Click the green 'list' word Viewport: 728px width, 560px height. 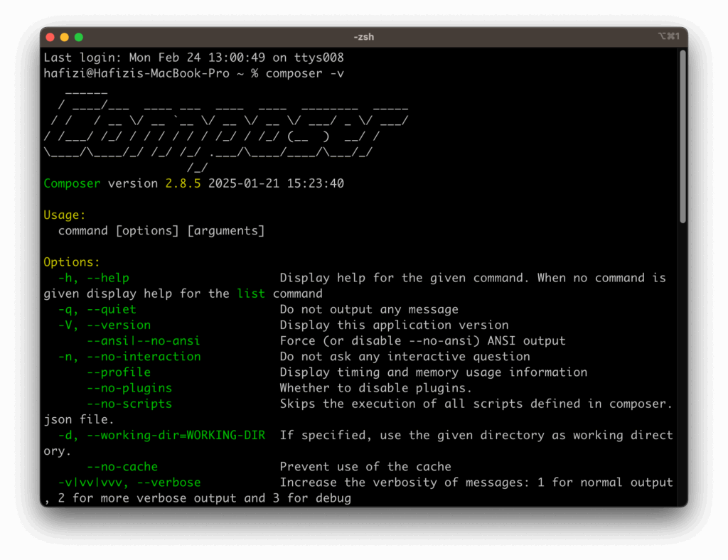coord(251,294)
